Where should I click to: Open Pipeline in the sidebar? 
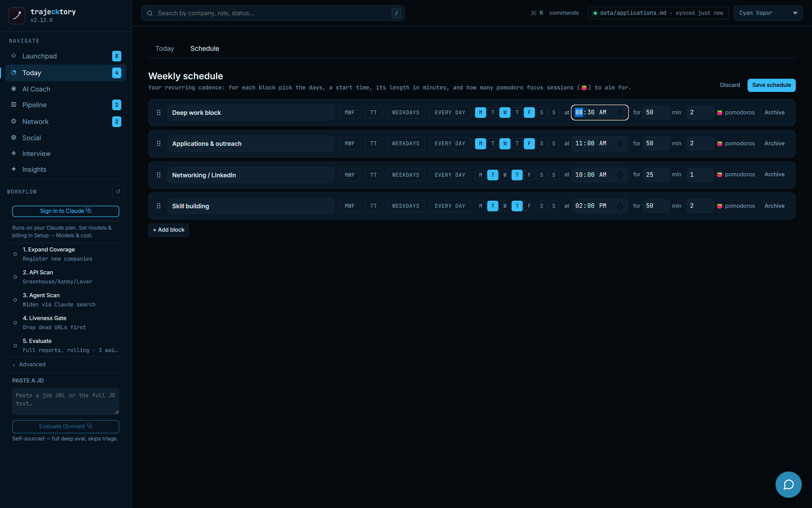coord(65,105)
